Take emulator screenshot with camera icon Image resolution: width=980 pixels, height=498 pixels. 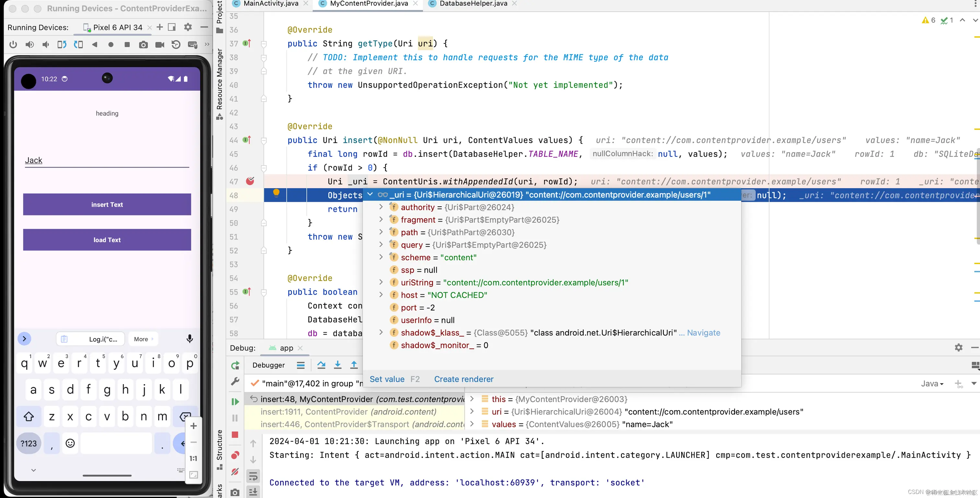[x=143, y=45]
